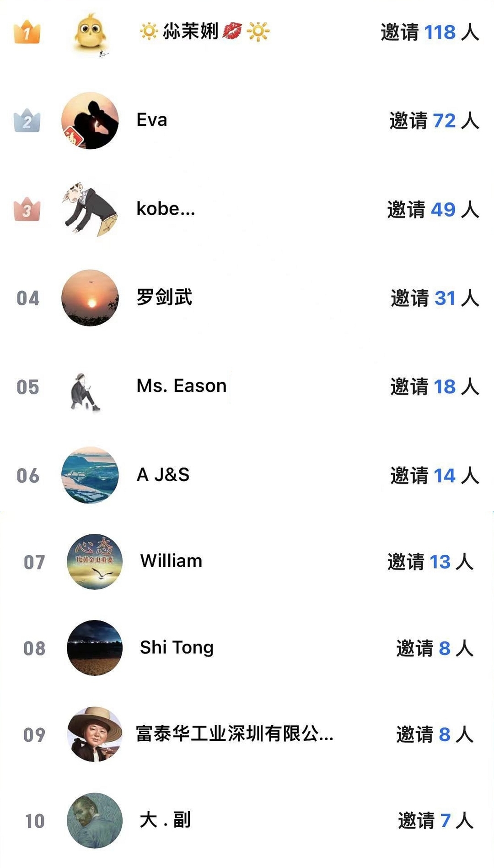Click the 邀请 72 人 invite count
This screenshot has width=494, height=868.
434,121
